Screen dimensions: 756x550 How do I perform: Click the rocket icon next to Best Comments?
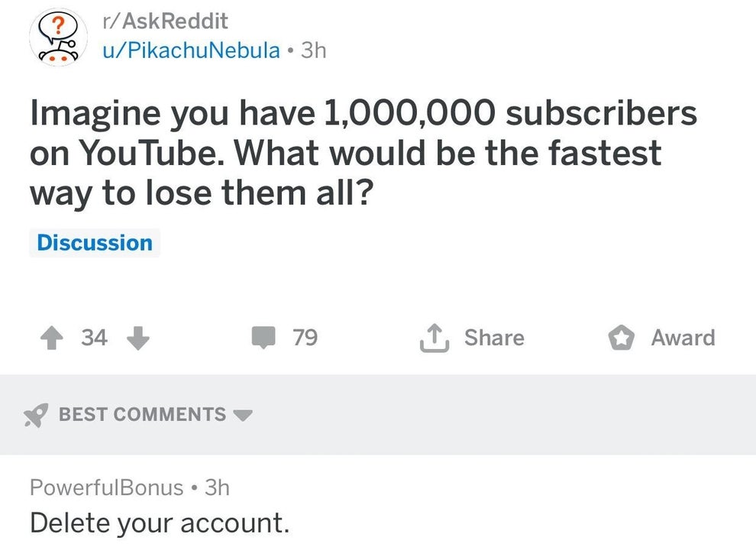click(x=36, y=415)
